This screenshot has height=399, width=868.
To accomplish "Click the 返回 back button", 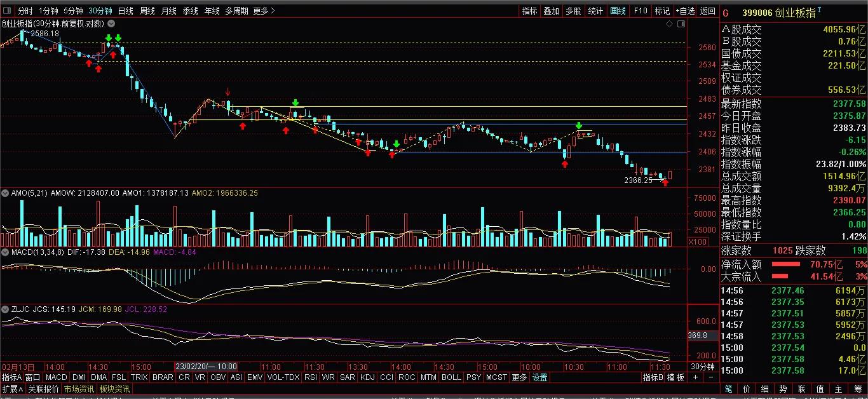I will (707, 11).
